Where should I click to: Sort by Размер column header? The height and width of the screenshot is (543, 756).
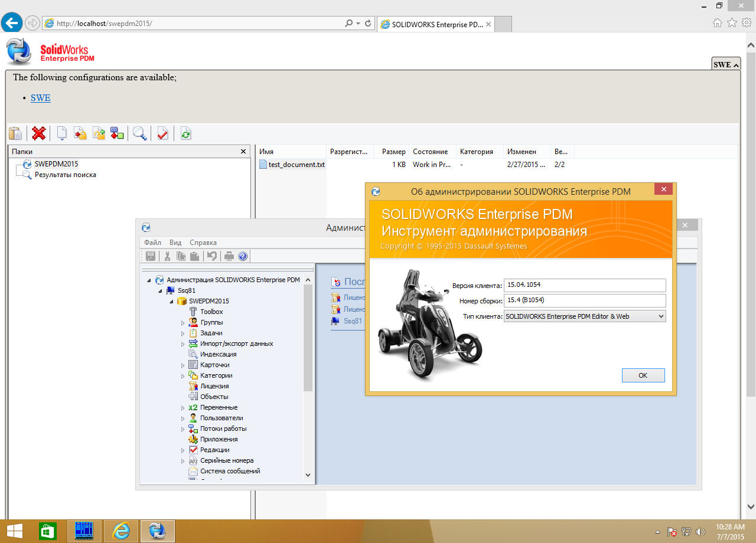pos(391,152)
